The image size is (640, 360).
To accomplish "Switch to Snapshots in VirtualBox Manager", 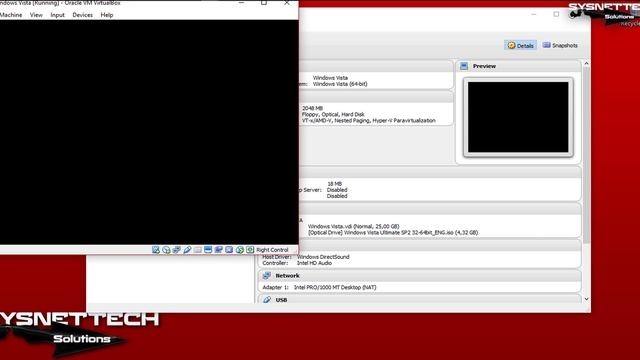I will pyautogui.click(x=560, y=45).
